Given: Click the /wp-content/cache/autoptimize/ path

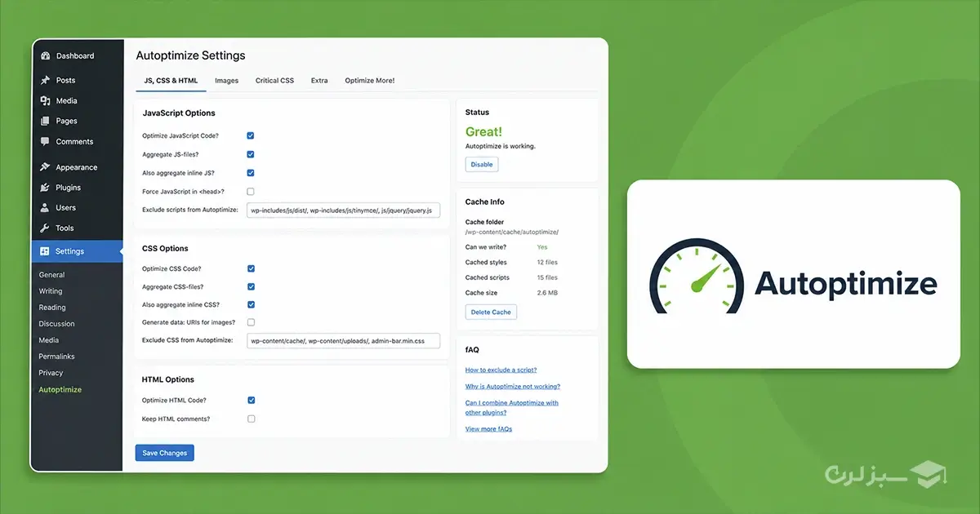Looking at the screenshot, I should [x=512, y=232].
